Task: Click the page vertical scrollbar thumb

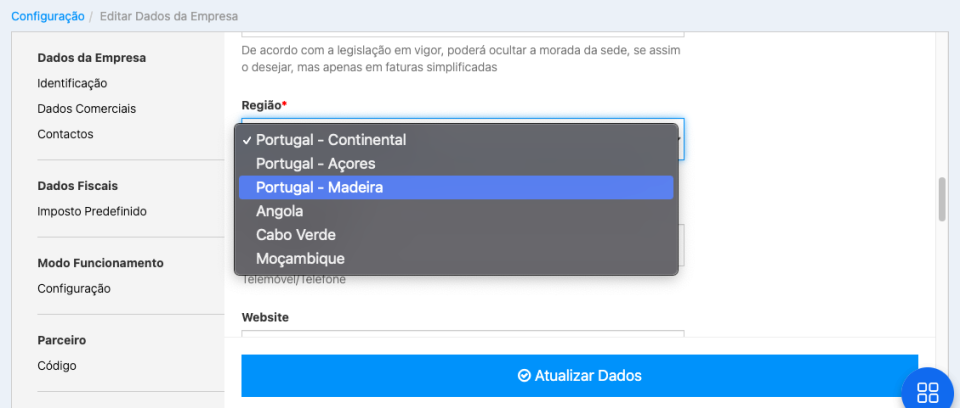Action: pyautogui.click(x=941, y=199)
